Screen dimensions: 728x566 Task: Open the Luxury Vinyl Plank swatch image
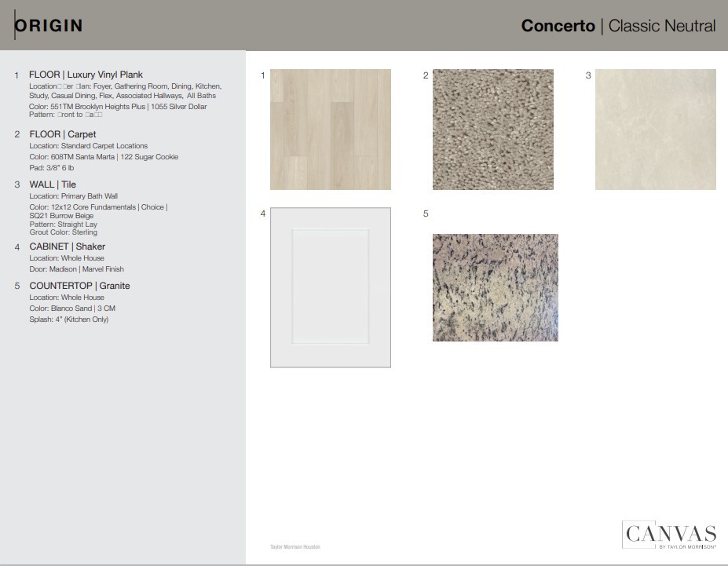(330, 129)
